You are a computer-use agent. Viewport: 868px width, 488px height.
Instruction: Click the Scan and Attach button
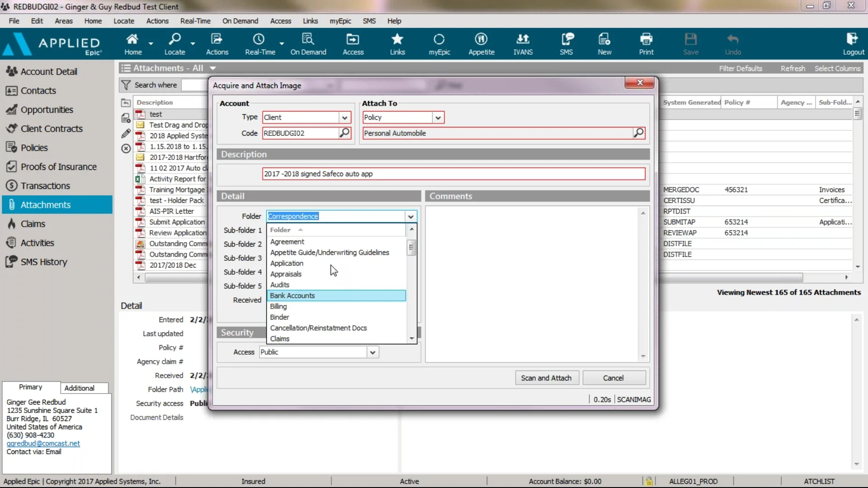[546, 378]
